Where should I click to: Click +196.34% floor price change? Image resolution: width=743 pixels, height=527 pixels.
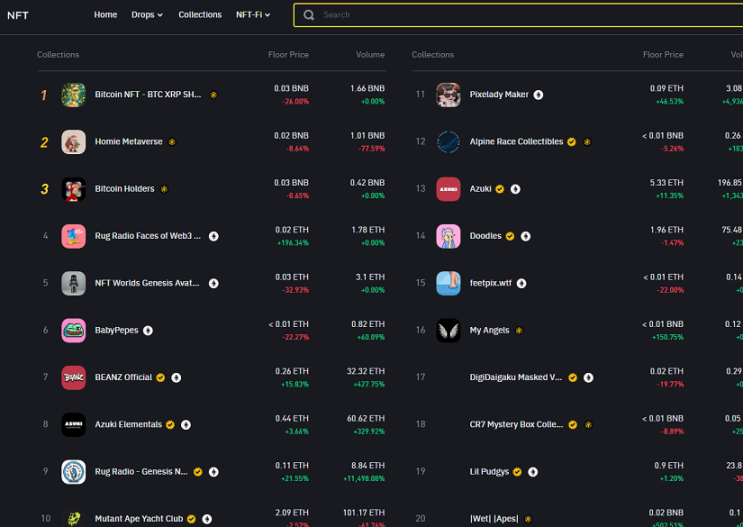pos(293,243)
